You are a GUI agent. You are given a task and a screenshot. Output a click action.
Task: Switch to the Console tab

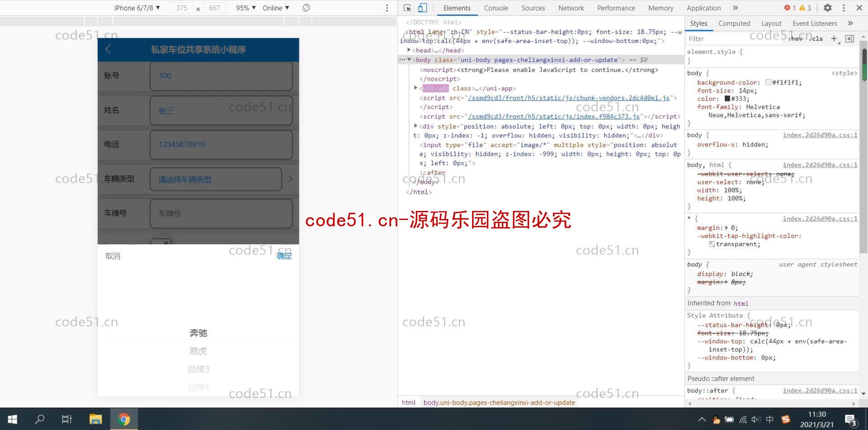pyautogui.click(x=496, y=8)
